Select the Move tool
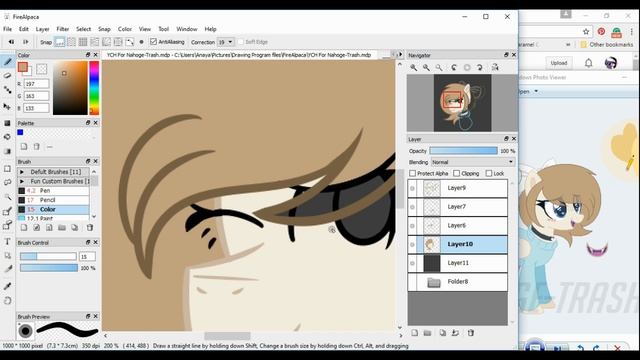 click(7, 107)
